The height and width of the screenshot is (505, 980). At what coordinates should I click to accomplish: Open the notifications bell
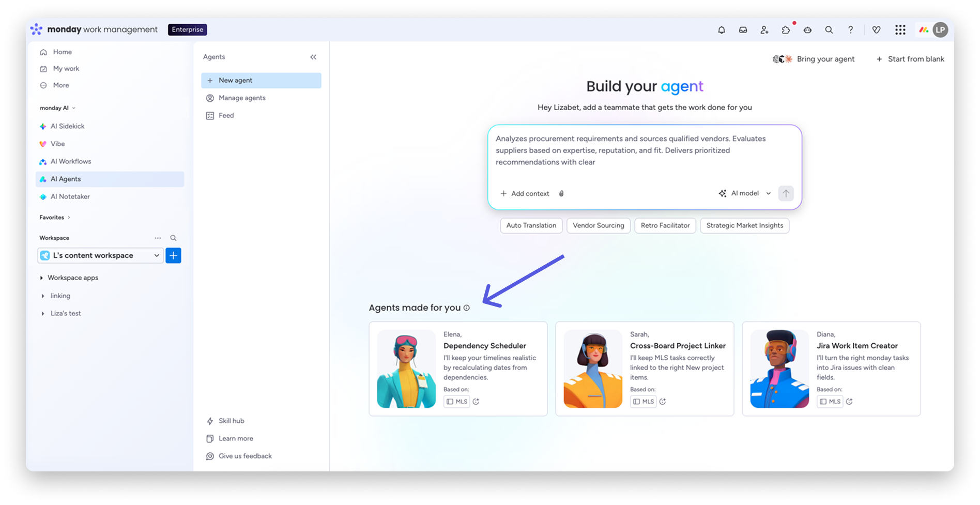point(722,30)
